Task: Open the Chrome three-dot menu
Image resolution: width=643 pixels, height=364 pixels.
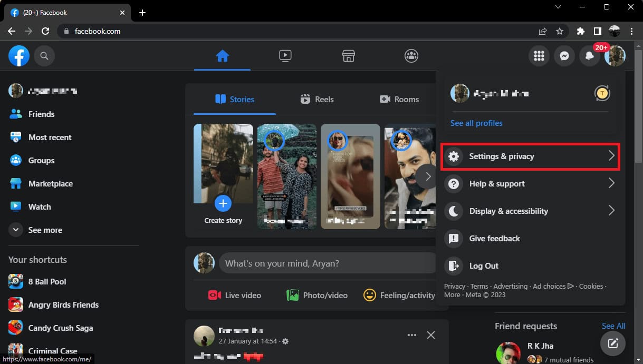Action: point(631,31)
